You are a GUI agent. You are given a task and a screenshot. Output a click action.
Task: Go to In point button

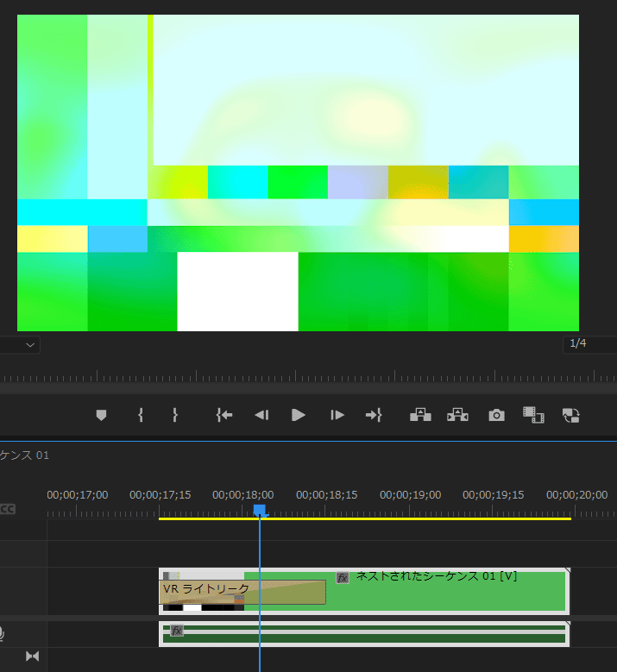pos(224,415)
